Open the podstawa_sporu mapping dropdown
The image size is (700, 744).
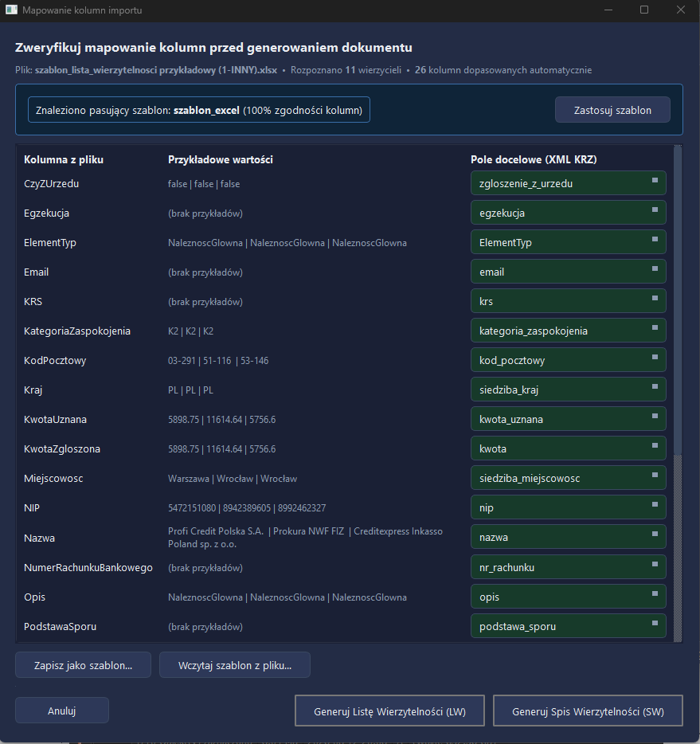coord(568,625)
